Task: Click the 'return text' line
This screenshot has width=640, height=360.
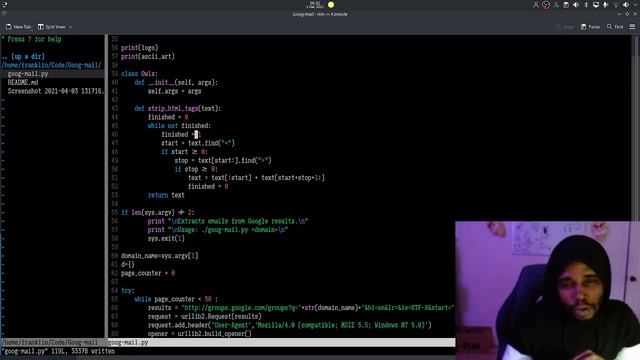Action: [x=166, y=195]
